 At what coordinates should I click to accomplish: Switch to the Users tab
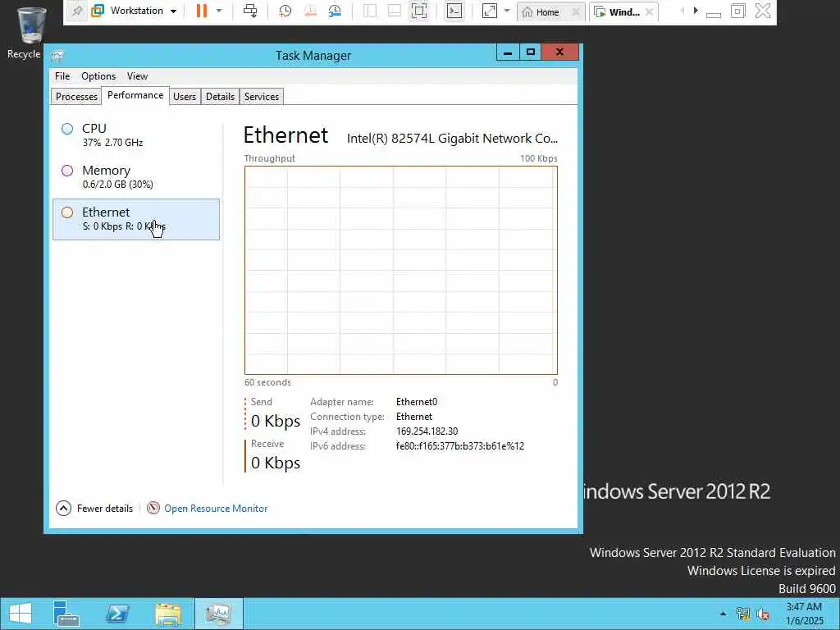pyautogui.click(x=185, y=97)
